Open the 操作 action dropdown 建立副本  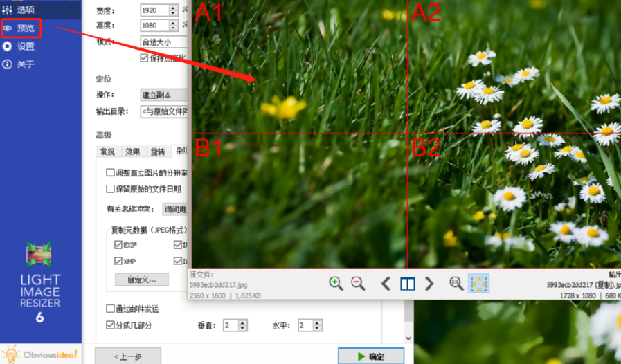163,95
